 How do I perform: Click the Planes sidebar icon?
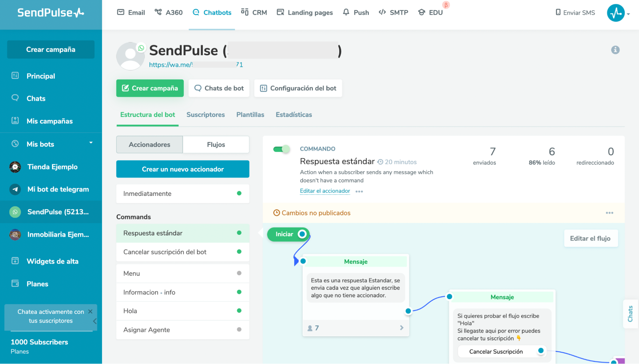click(x=15, y=283)
